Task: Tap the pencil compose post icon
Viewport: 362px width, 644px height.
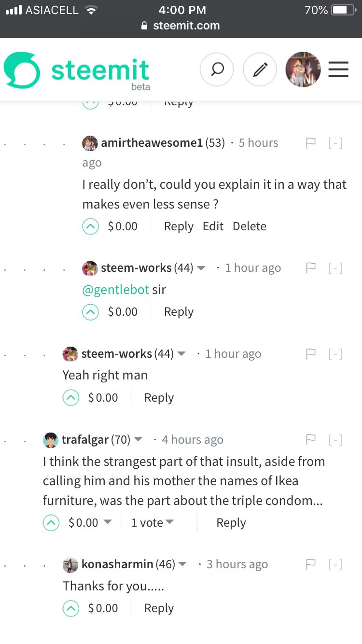Action: tap(260, 70)
